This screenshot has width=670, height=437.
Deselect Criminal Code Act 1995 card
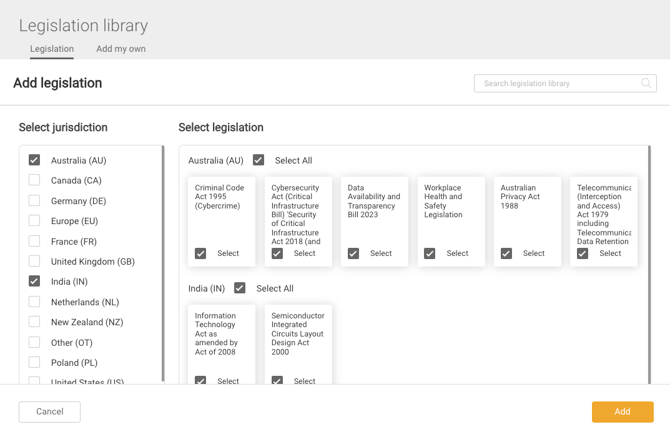coord(201,253)
